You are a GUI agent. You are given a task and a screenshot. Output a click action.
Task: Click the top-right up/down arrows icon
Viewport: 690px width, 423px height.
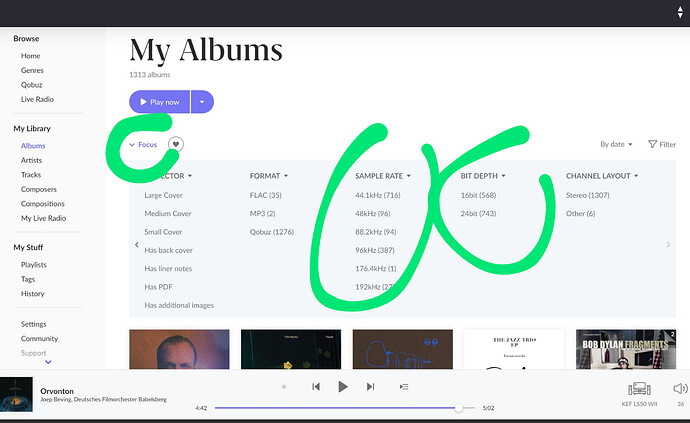pos(680,12)
